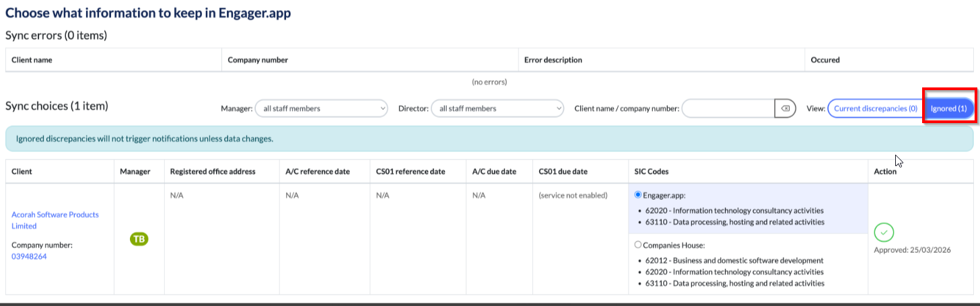Focus the client name / company number field
Viewport: 980px width, 306px height.
pyautogui.click(x=728, y=108)
